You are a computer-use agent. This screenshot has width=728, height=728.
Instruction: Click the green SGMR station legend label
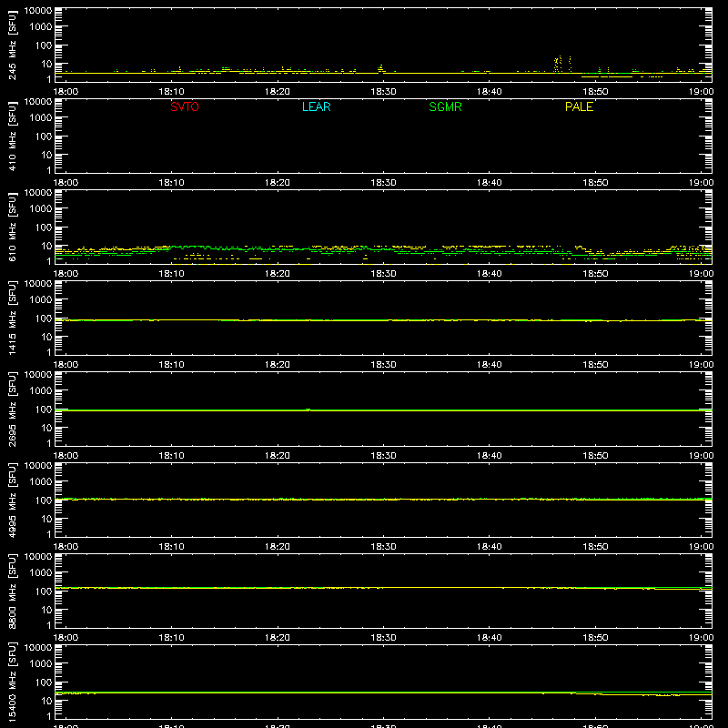coord(445,106)
